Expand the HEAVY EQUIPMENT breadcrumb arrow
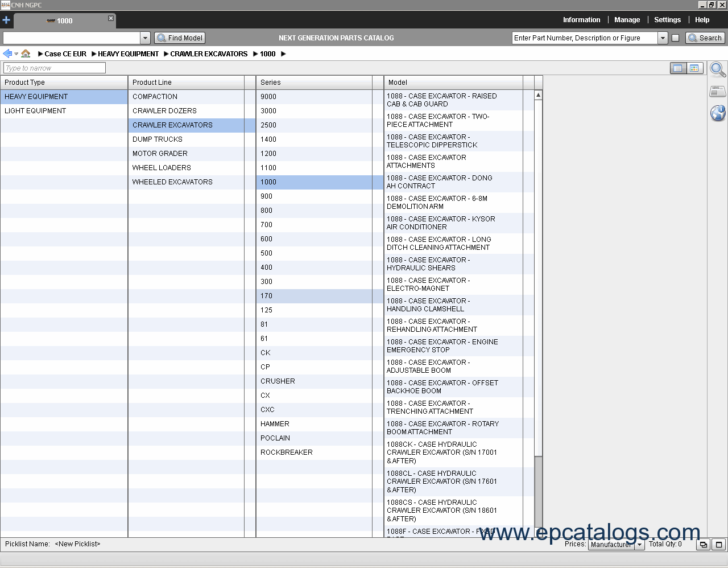728x568 pixels. click(94, 54)
